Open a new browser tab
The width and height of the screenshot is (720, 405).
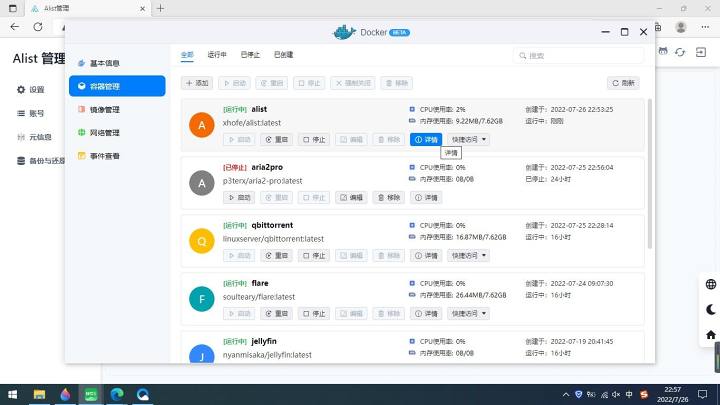tap(160, 8)
